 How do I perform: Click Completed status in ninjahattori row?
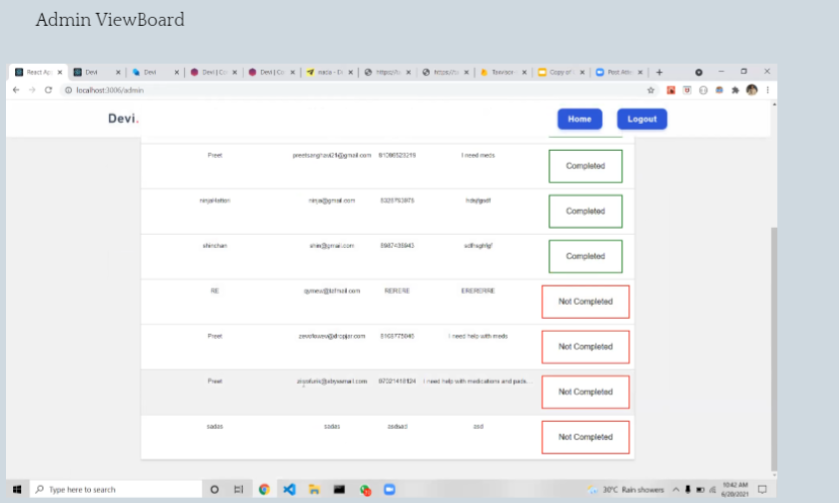(x=585, y=211)
